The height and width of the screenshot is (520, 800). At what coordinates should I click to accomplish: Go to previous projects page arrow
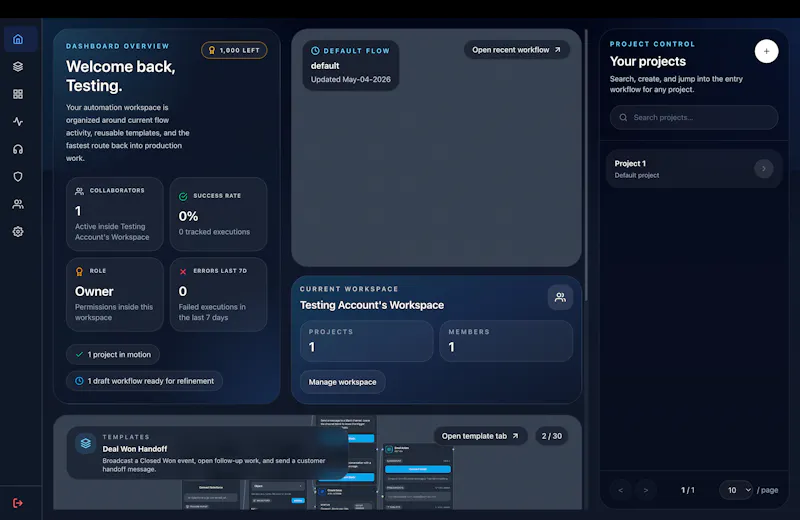tap(620, 490)
